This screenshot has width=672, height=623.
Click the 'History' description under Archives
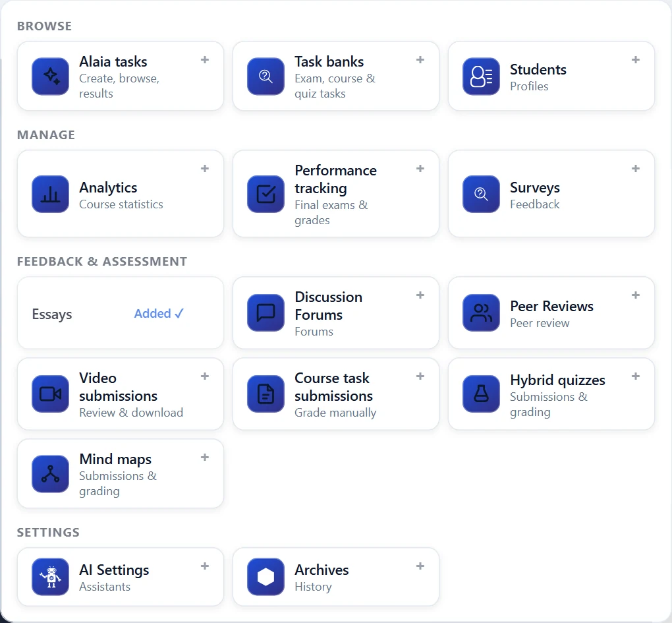pos(313,587)
